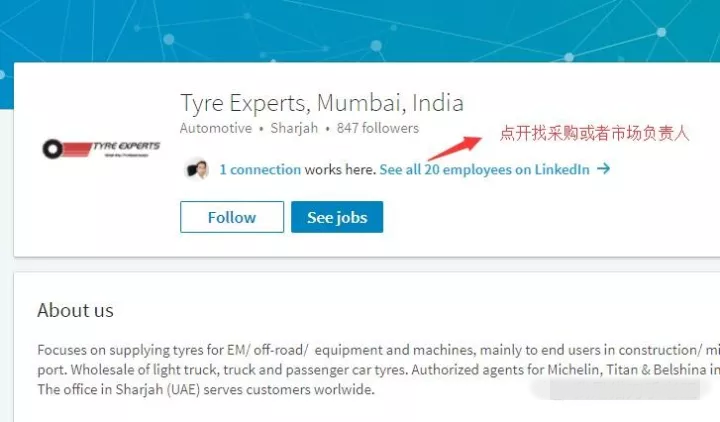Image resolution: width=720 pixels, height=422 pixels.
Task: Click the red annotation arrow
Action: click(x=455, y=148)
